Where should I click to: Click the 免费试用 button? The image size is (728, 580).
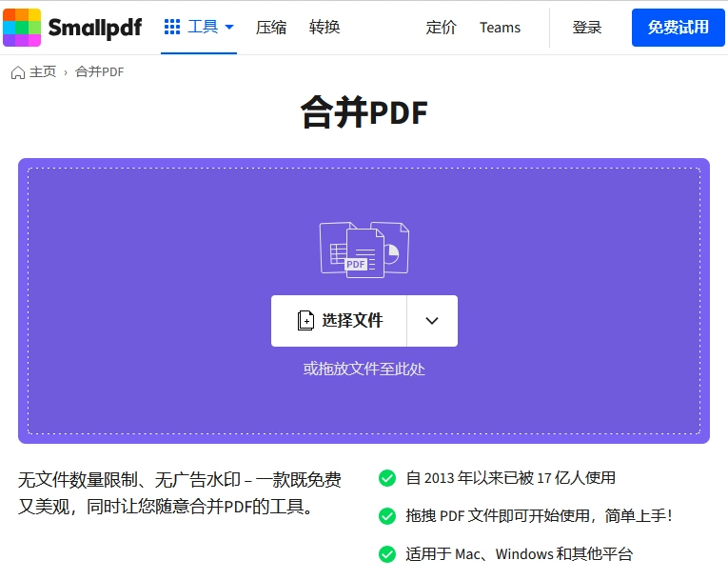coord(678,28)
